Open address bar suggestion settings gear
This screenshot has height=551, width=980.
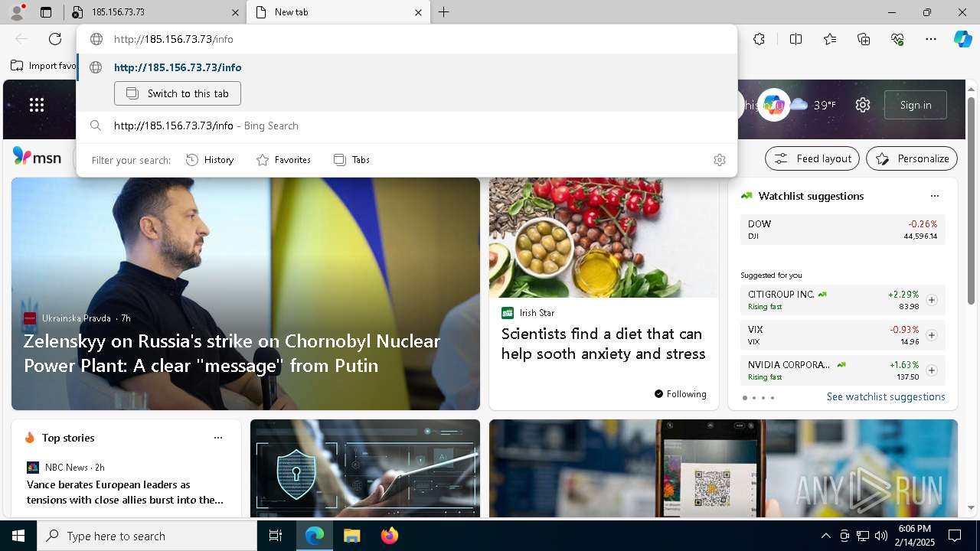tap(719, 160)
